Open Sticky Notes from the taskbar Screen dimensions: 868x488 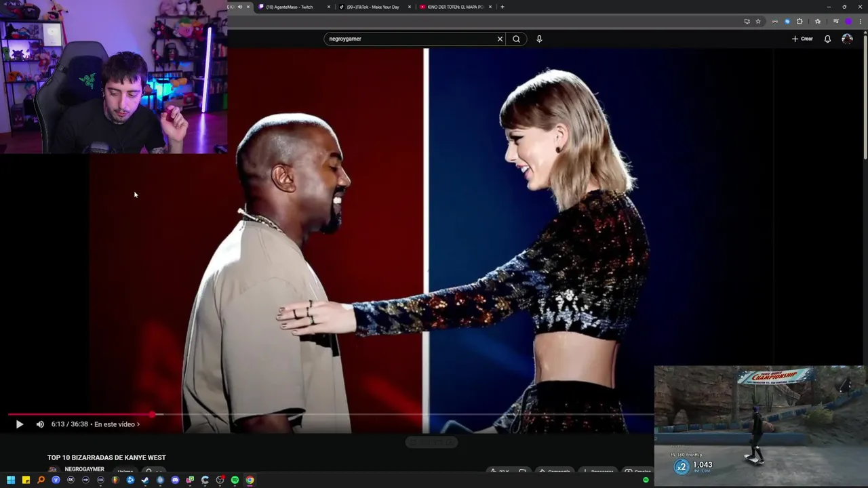click(x=26, y=480)
